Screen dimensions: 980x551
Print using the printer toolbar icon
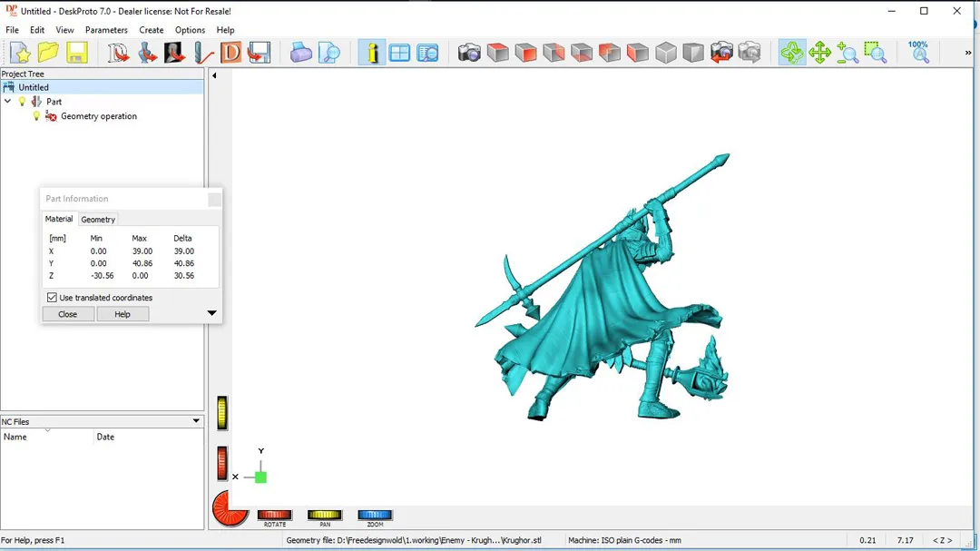[x=300, y=53]
